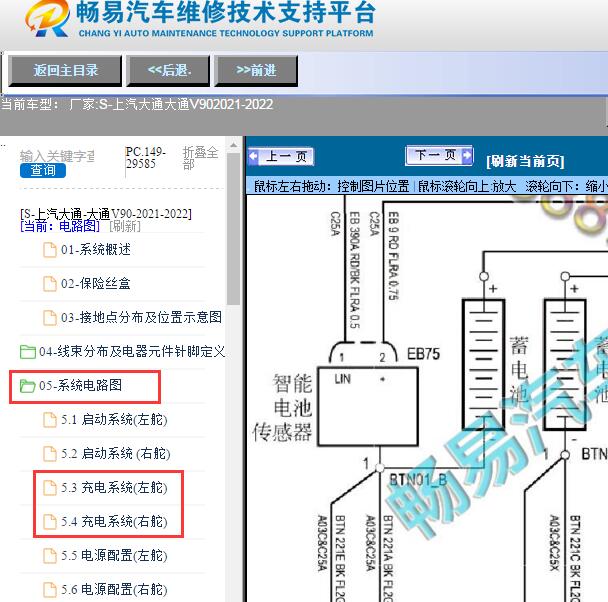Screen dimensions: 608x602
Task: Click the right arrow icon on 下一页
Action: point(467,155)
